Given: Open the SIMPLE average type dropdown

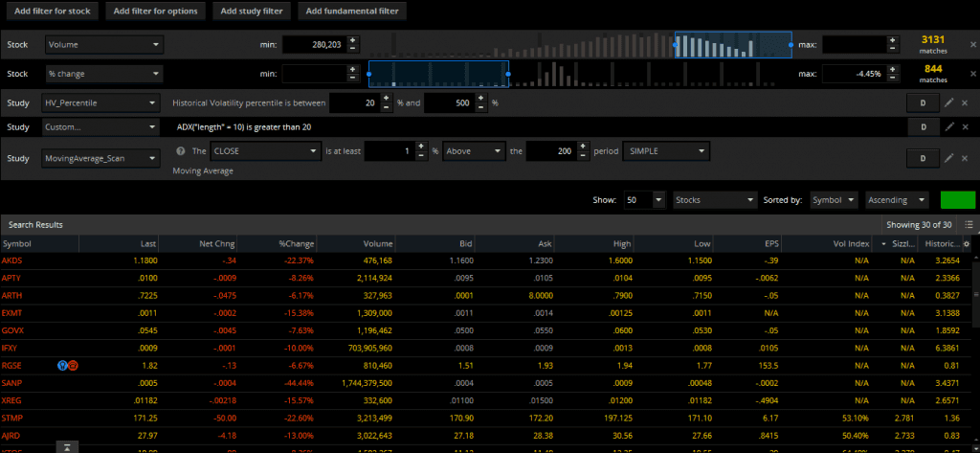Looking at the screenshot, I should tap(666, 150).
